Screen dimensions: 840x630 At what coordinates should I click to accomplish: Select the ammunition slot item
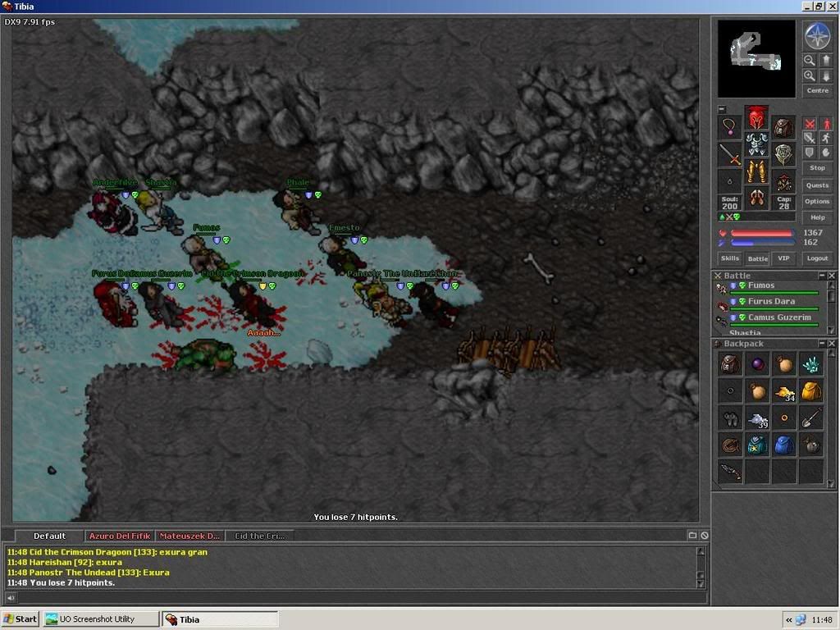pos(783,181)
